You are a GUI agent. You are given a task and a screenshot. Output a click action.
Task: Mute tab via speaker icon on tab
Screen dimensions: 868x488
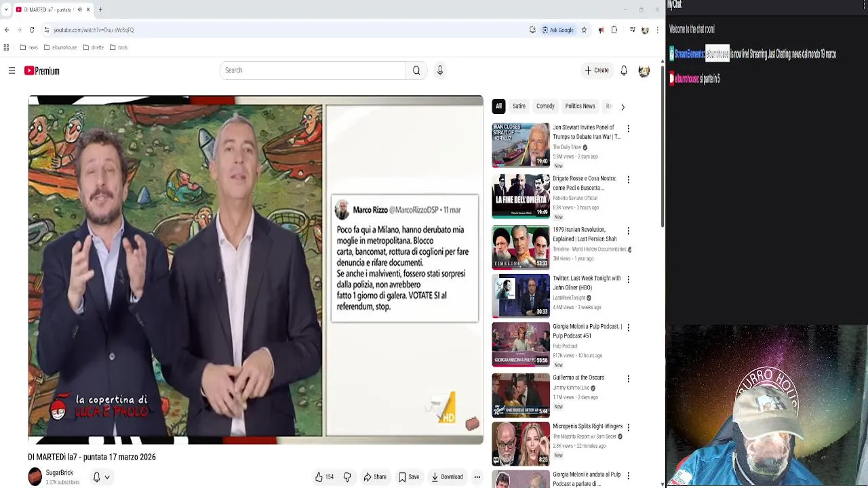(80, 9)
